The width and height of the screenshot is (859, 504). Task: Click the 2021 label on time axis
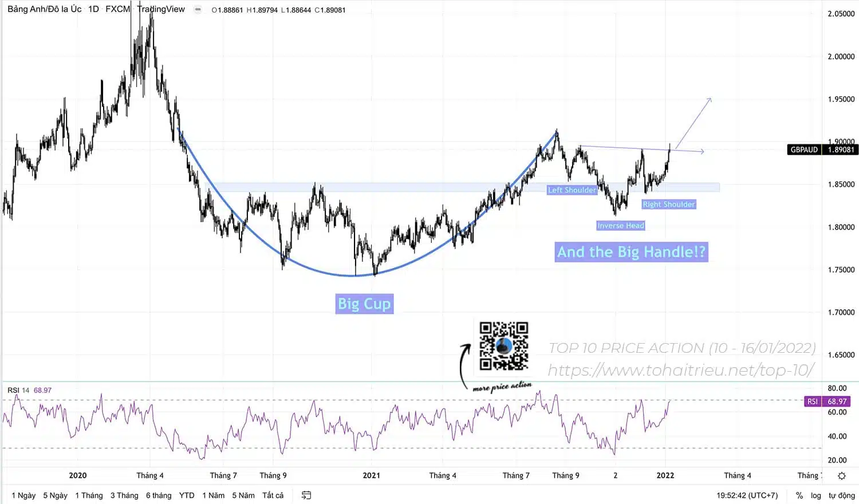pyautogui.click(x=371, y=475)
